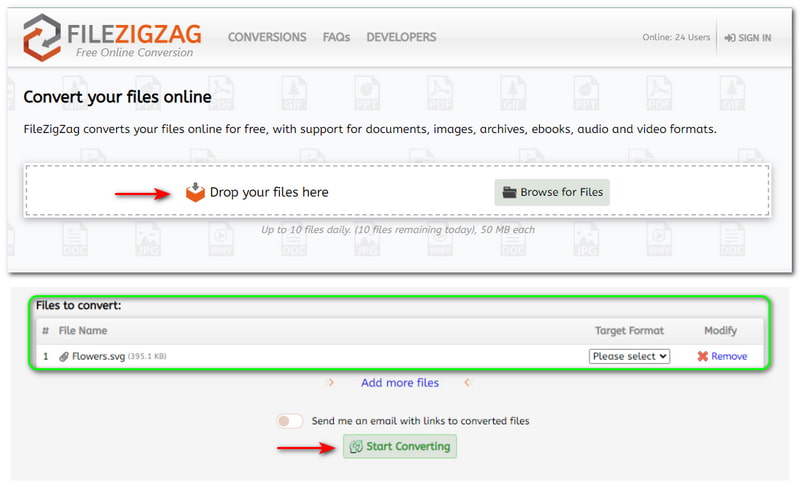
Task: Click the Files to convert heading
Action: 78,305
